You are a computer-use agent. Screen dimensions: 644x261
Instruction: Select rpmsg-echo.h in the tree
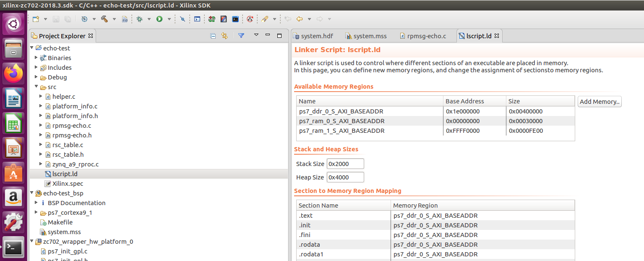[72, 135]
